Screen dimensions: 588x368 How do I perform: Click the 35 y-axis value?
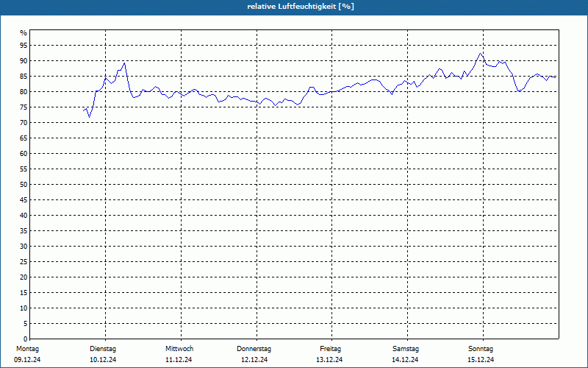(x=24, y=231)
